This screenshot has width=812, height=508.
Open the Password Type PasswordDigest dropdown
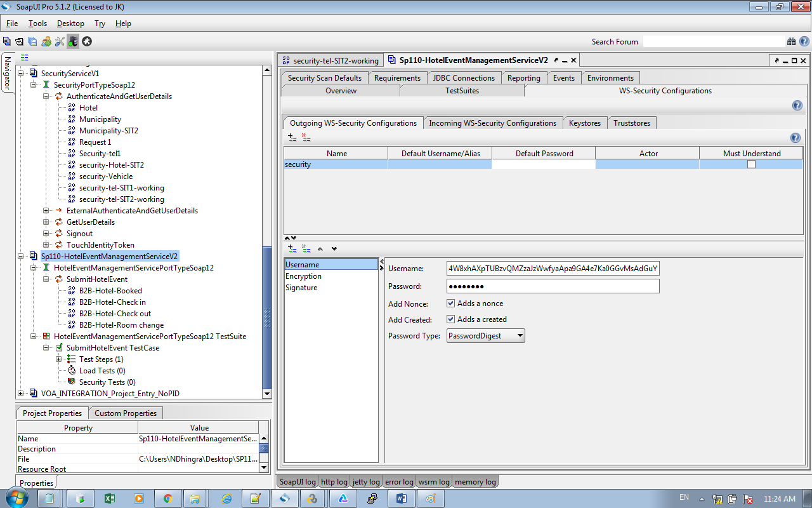pos(486,335)
